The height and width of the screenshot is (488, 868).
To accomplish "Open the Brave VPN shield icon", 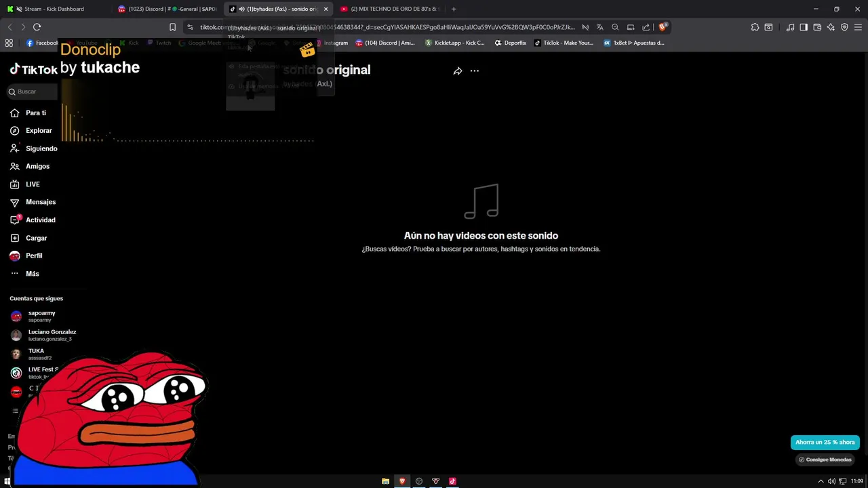I will pyautogui.click(x=844, y=27).
